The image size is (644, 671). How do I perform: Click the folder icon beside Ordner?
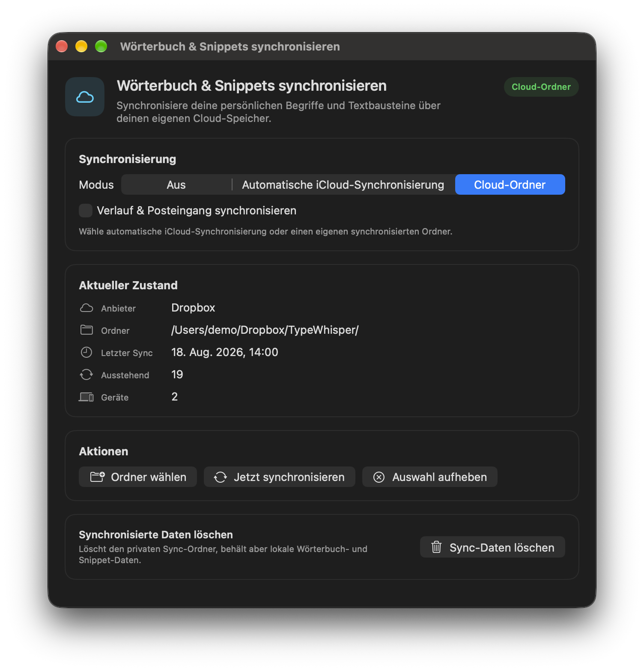[x=86, y=330]
